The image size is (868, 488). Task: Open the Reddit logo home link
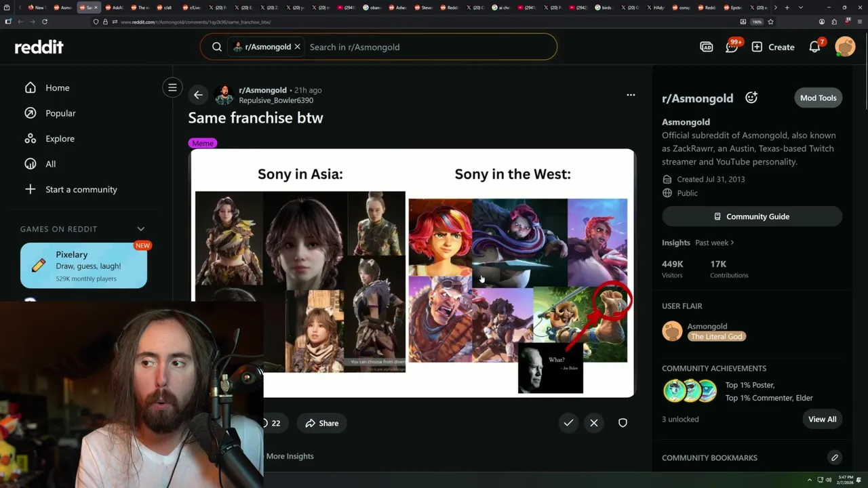(x=39, y=47)
